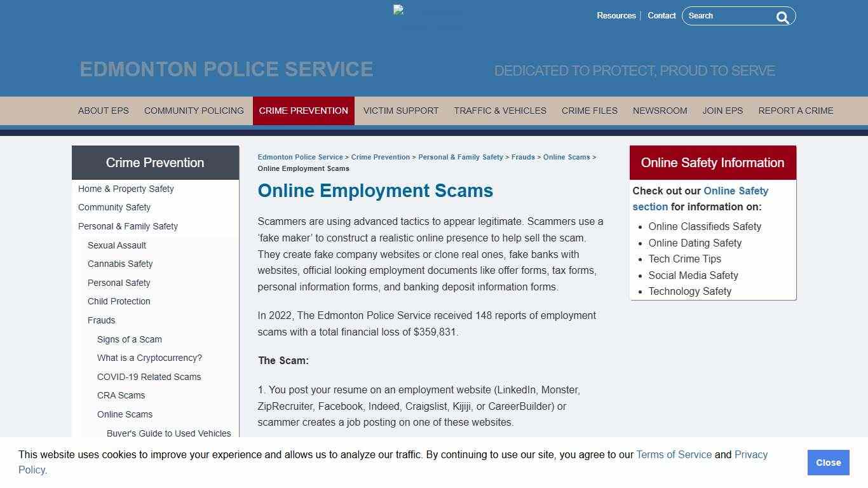The width and height of the screenshot is (868, 488).
Task: Select the Join EPS tab
Action: point(722,111)
